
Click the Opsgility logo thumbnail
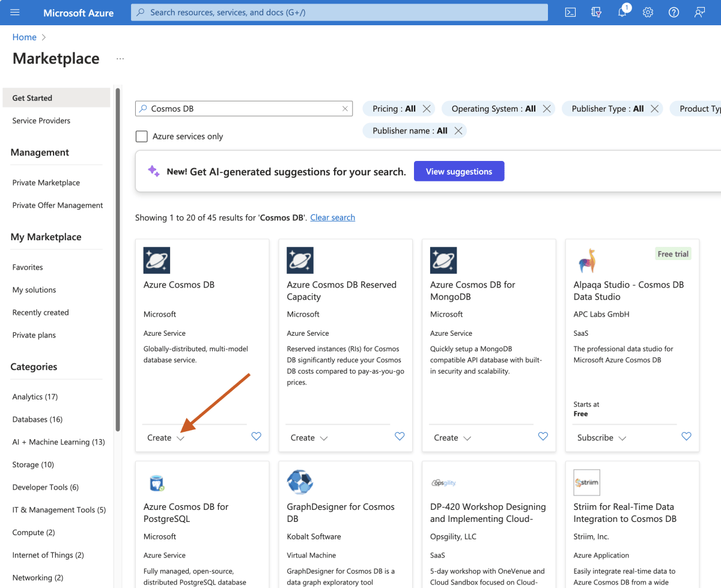(443, 483)
